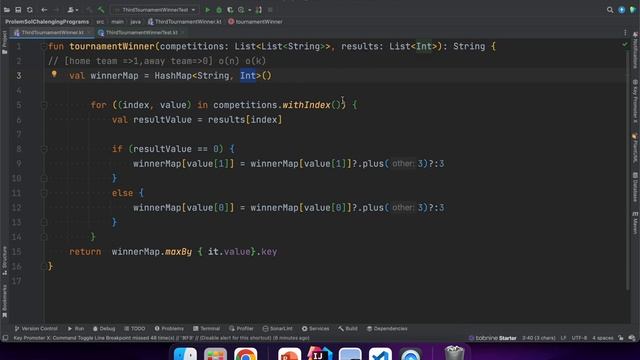Image resolution: width=640 pixels, height=360 pixels.
Task: Start debugging with the bug icon
Action: pos(219,10)
